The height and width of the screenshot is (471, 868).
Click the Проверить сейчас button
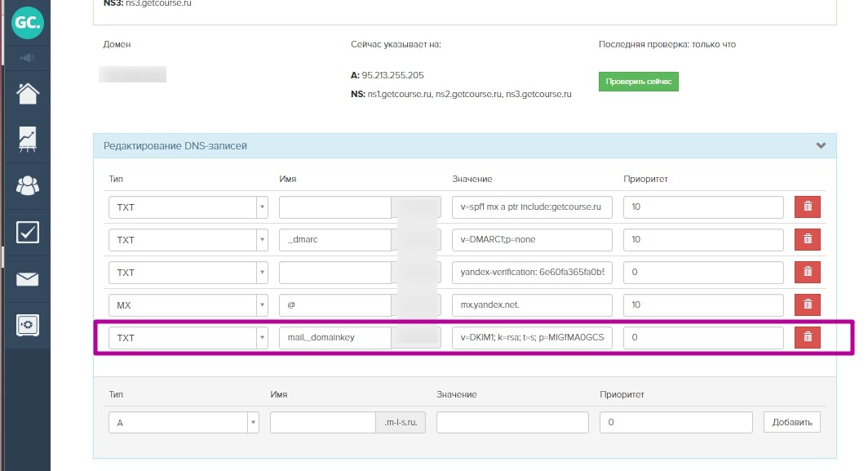(638, 82)
